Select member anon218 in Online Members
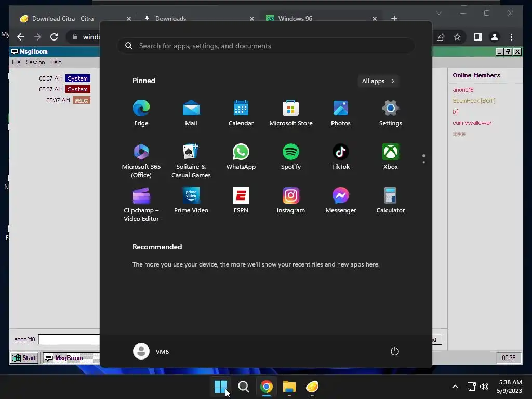532x399 pixels. 463,90
